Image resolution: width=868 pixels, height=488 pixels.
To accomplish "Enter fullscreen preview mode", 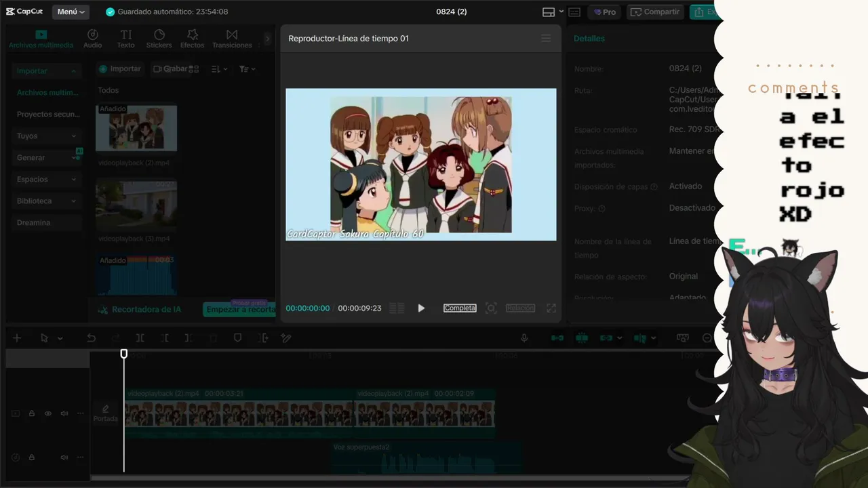I will 551,308.
